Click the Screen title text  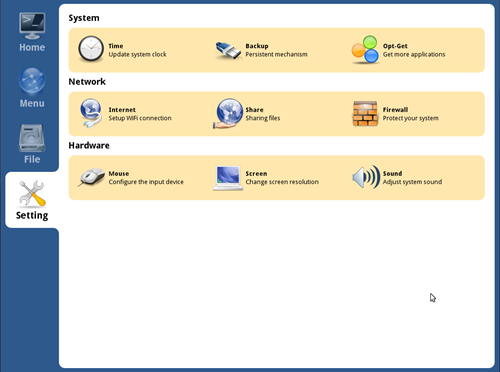coord(256,174)
